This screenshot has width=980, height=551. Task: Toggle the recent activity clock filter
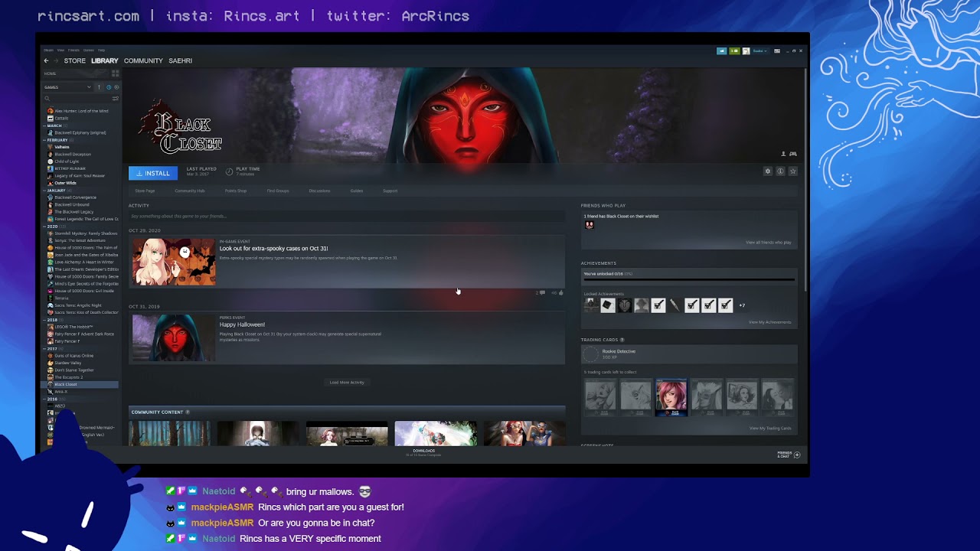point(108,87)
